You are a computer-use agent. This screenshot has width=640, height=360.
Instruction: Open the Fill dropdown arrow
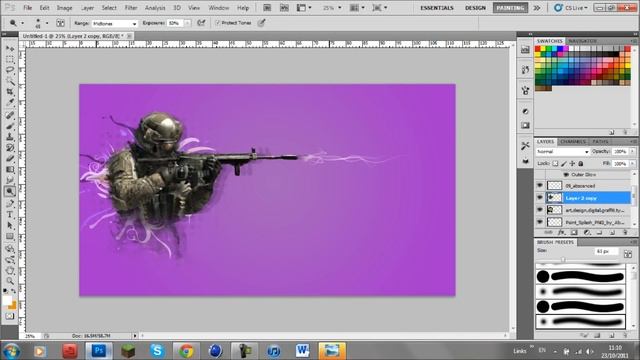pos(632,164)
